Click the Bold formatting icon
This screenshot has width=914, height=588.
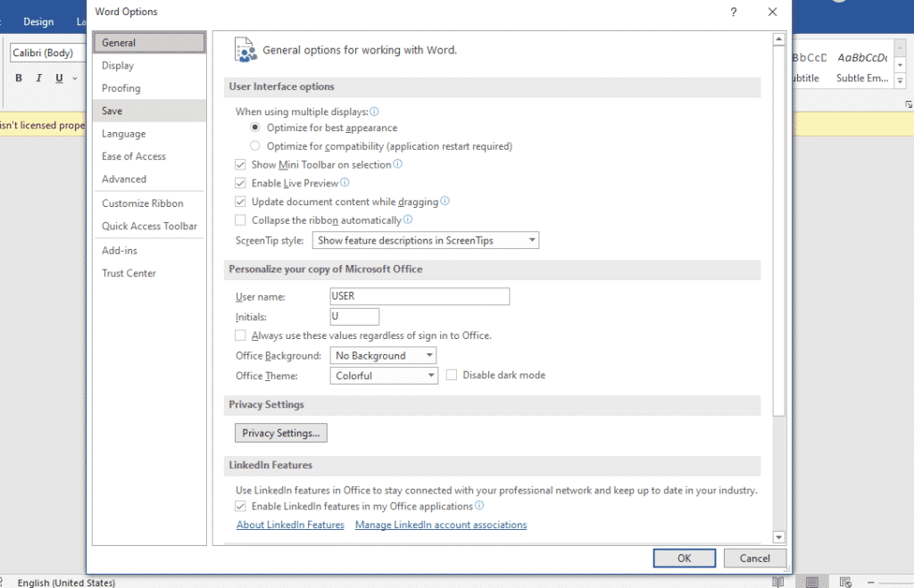click(x=18, y=78)
